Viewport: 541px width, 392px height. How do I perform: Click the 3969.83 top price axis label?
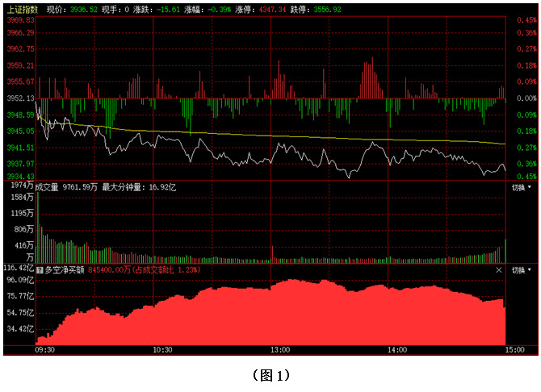coord(21,20)
